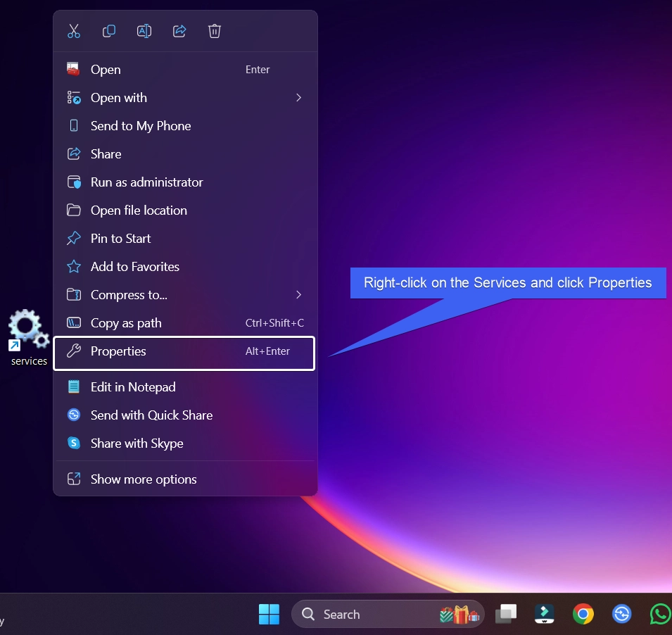Click the Share icon in top row
Image resolution: width=672 pixels, height=635 pixels.
(x=179, y=31)
